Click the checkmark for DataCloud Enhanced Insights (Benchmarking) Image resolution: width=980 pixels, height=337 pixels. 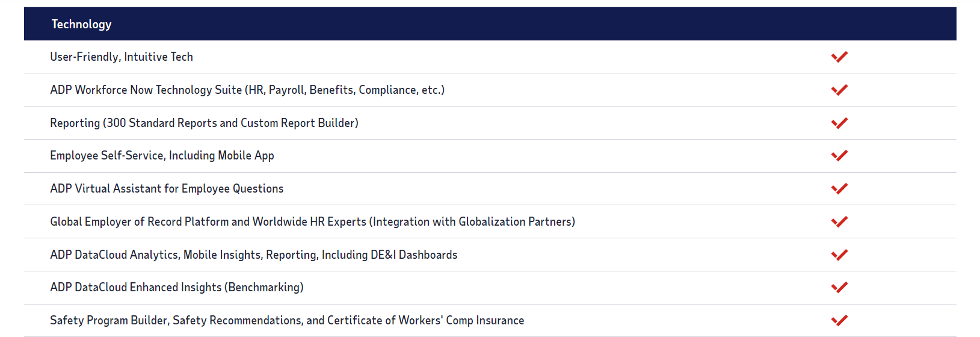coord(839,287)
